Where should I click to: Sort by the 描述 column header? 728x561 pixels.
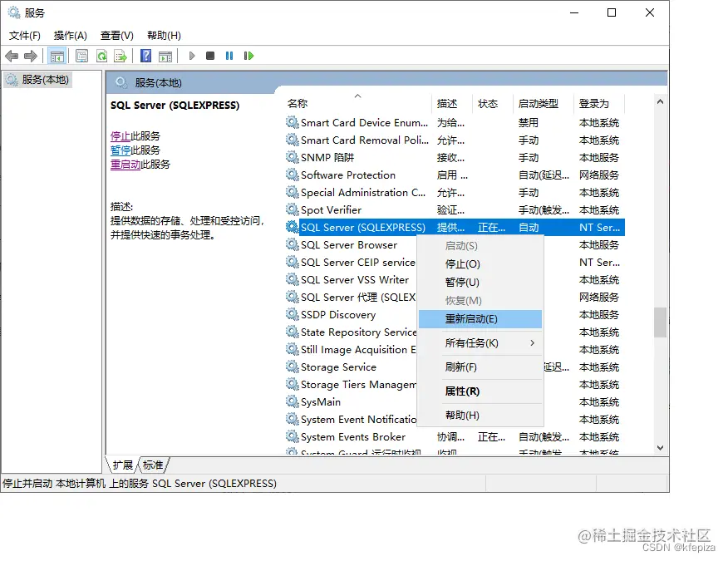453,104
